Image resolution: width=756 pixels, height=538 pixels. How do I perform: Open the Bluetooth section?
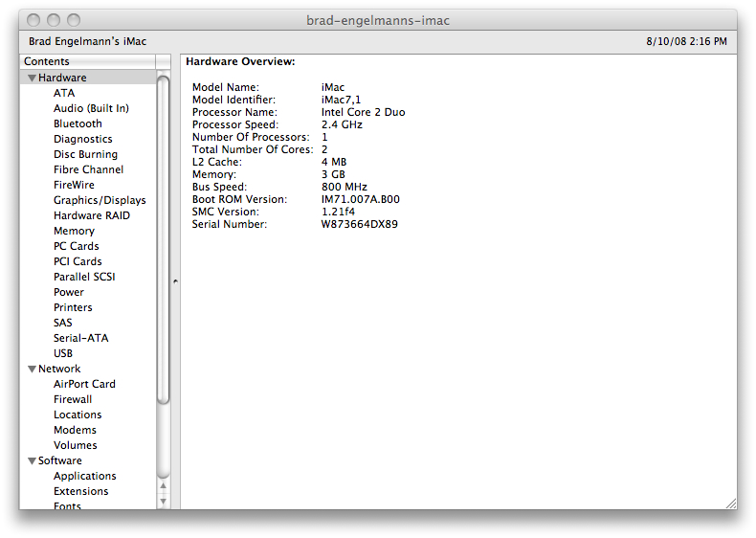pos(78,124)
